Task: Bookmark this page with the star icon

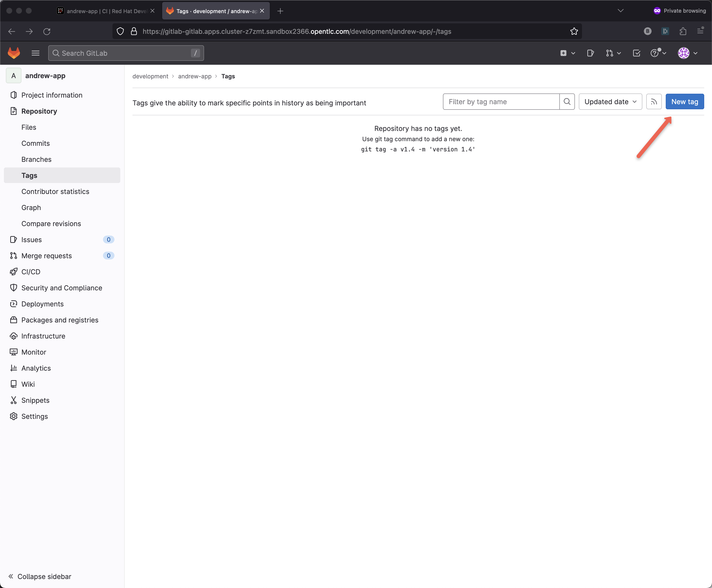Action: 574,31
